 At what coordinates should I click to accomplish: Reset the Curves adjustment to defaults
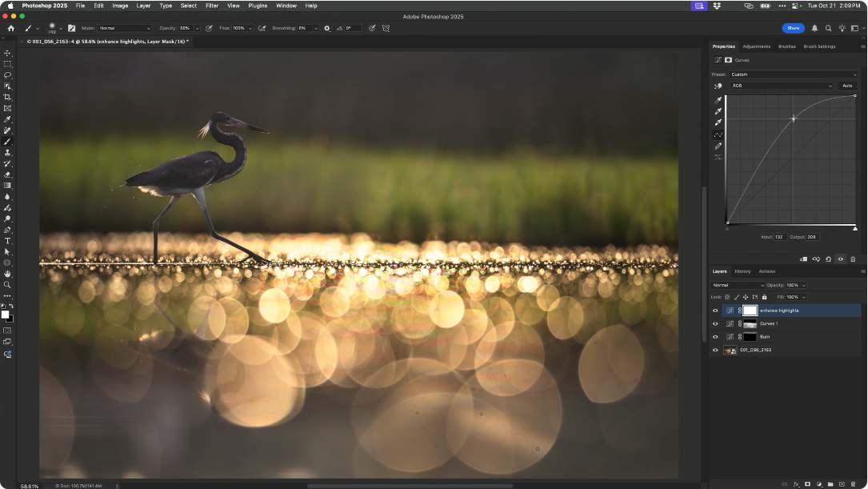pyautogui.click(x=828, y=259)
